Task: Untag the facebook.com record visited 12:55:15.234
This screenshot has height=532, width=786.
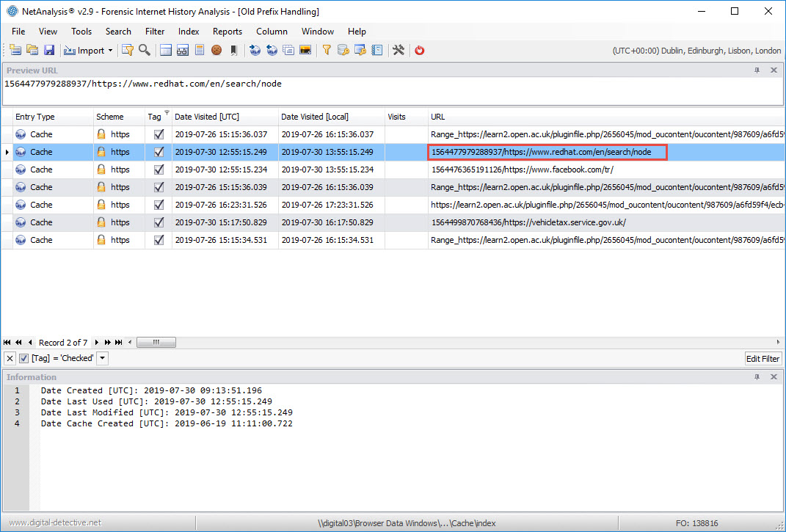Action: (x=159, y=170)
